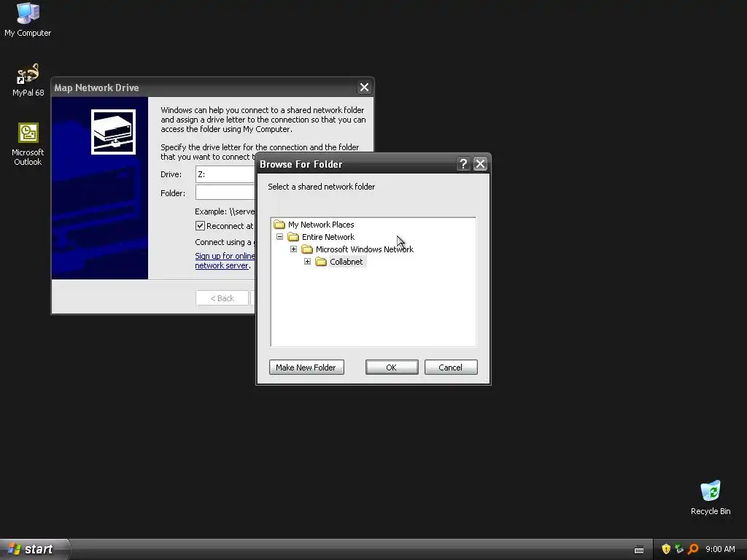The image size is (747, 560).
Task: Select the Collabnet folder
Action: [347, 262]
